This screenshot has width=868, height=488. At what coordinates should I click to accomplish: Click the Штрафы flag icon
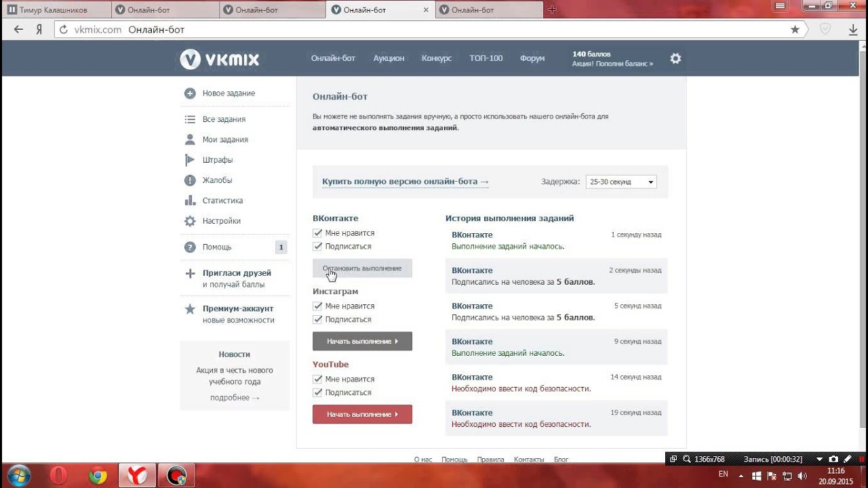coord(190,160)
